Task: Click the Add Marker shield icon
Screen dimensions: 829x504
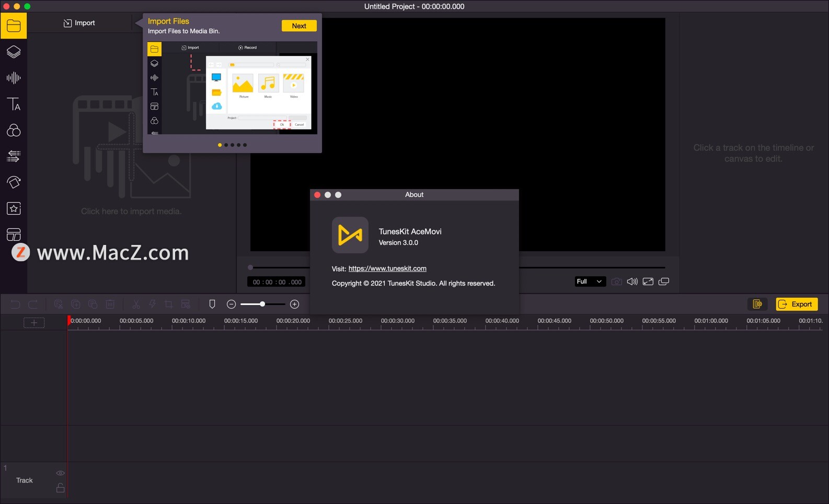Action: (212, 304)
